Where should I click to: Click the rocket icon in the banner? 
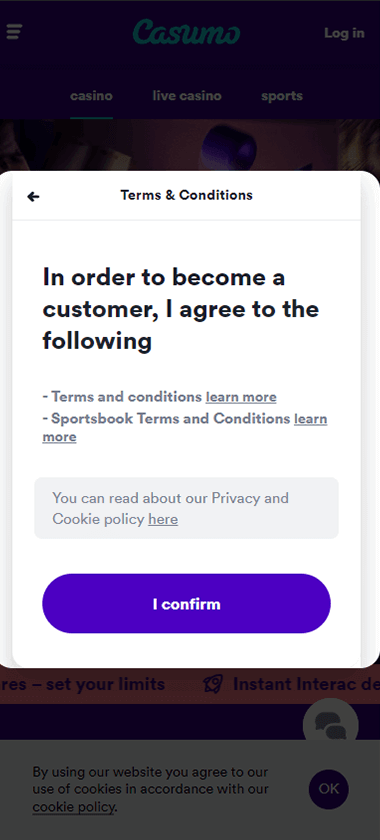click(213, 684)
